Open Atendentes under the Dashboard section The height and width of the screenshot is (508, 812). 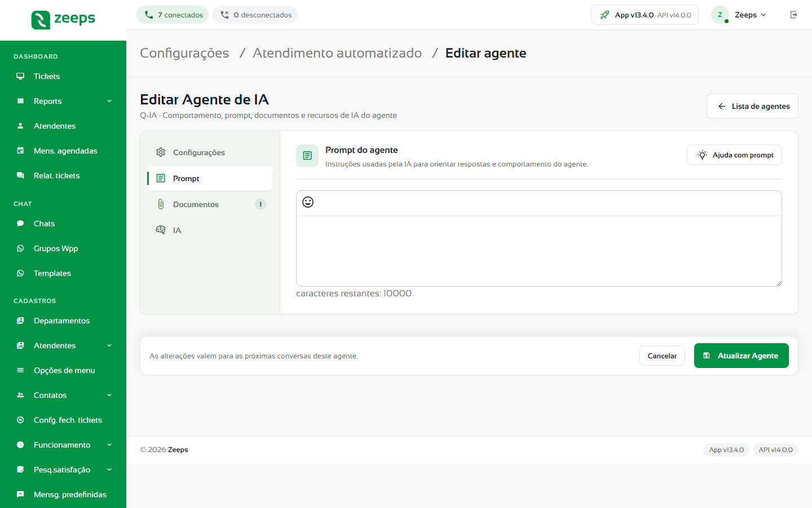pyautogui.click(x=63, y=126)
